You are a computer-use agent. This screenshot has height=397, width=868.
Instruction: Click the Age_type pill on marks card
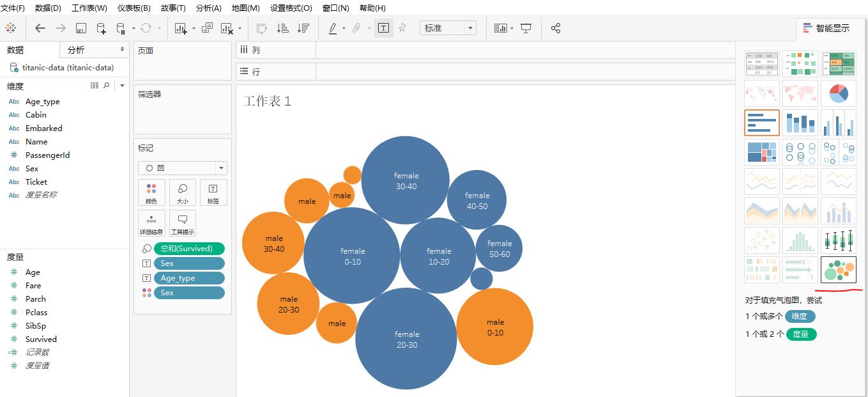click(189, 278)
